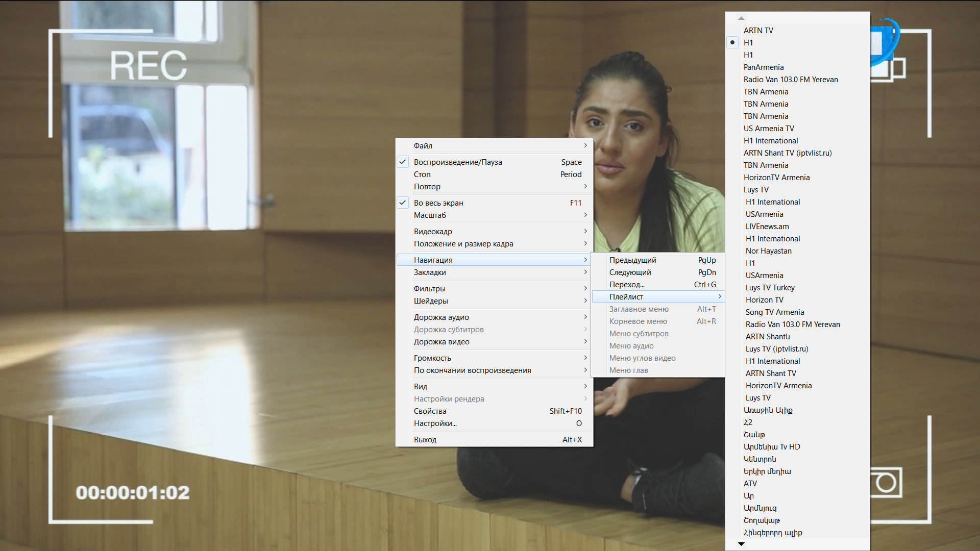The image size is (980, 551).
Task: Click Стоп to stop playback
Action: [x=422, y=174]
